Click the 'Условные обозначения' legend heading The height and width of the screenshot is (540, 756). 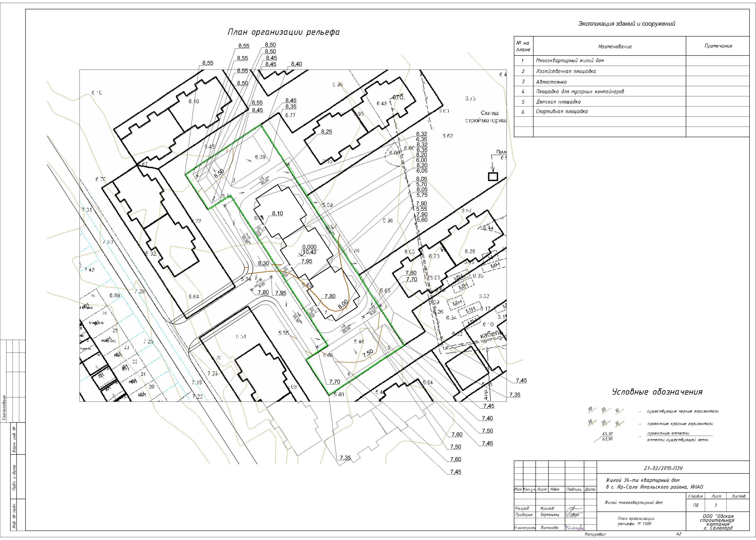click(657, 392)
